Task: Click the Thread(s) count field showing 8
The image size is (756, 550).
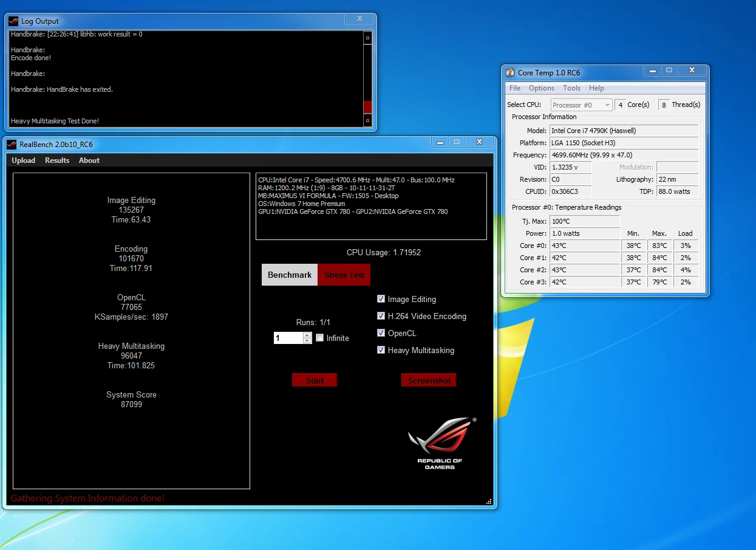Action: coord(664,105)
